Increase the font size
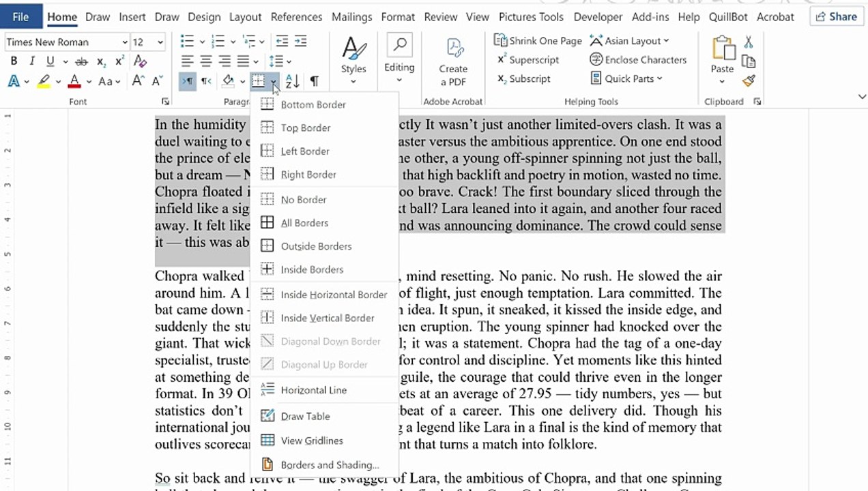This screenshot has width=868, height=491. [x=138, y=81]
